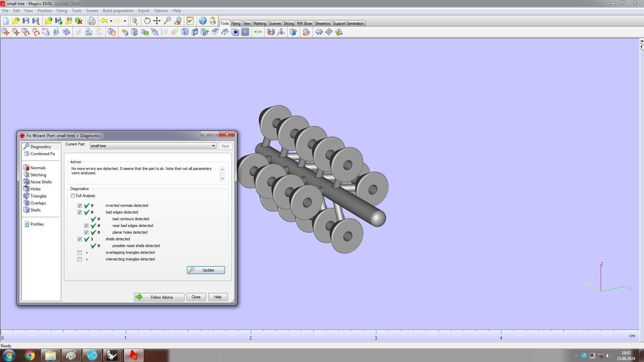Open the Undo history dropdown arrow
Viewport: 644px width, 362px height.
[111, 21]
